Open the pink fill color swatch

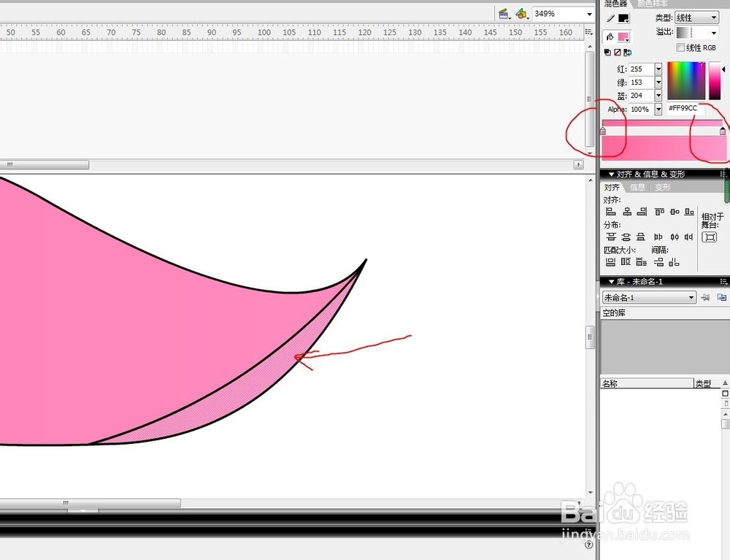coord(623,37)
